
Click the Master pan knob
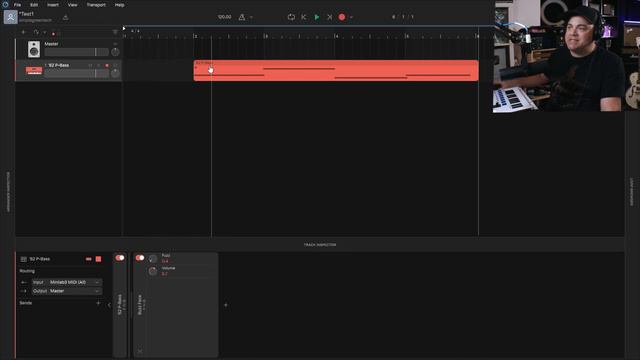(x=115, y=52)
